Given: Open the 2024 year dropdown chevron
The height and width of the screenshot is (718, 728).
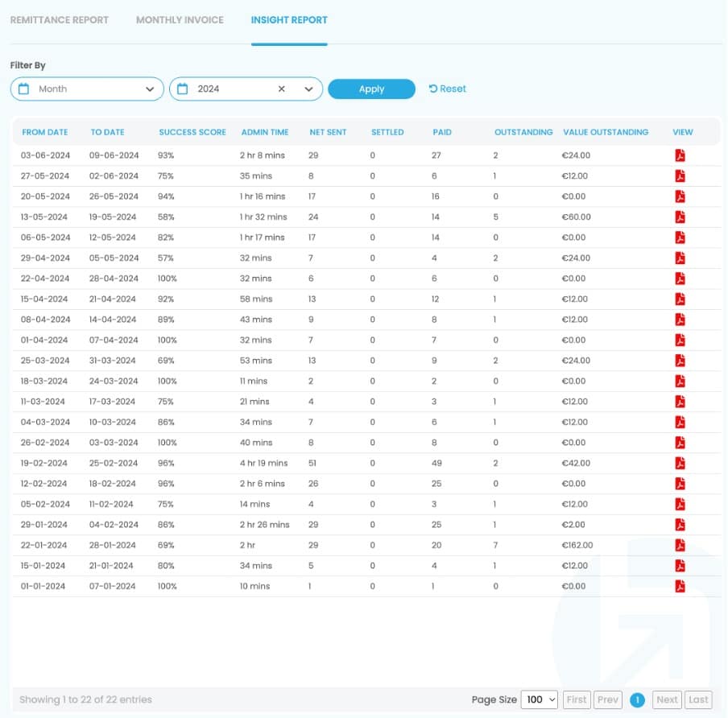Looking at the screenshot, I should [x=308, y=89].
